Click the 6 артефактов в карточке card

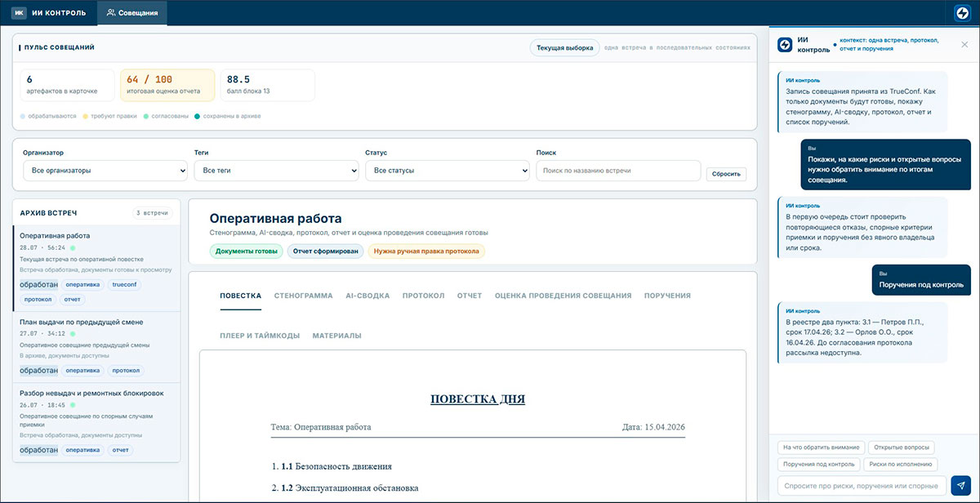click(68, 85)
